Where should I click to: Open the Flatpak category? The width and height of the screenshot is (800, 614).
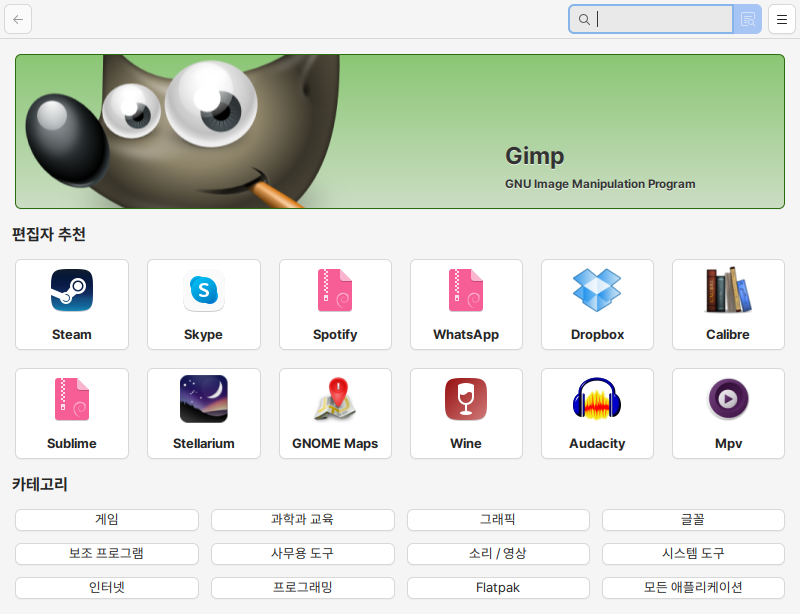498,588
